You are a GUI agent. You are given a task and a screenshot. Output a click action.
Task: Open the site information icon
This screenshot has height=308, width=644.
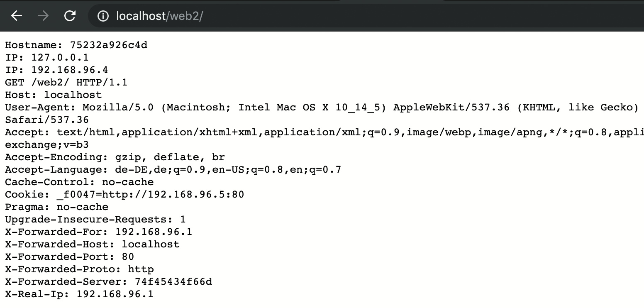tap(102, 16)
